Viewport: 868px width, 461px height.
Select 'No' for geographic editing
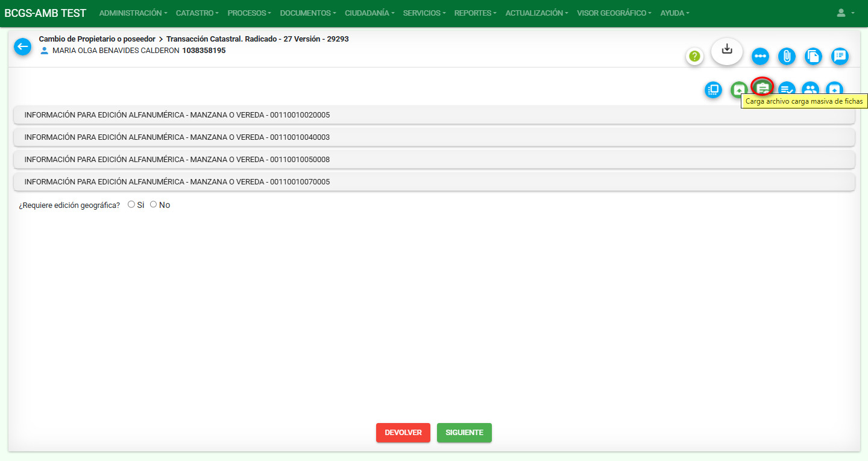tap(153, 205)
